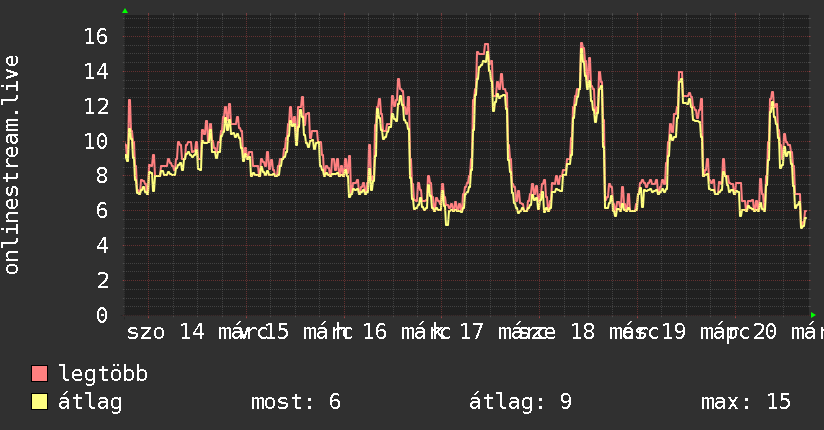Click the y-axis value 2
824x430 pixels.
point(102,281)
